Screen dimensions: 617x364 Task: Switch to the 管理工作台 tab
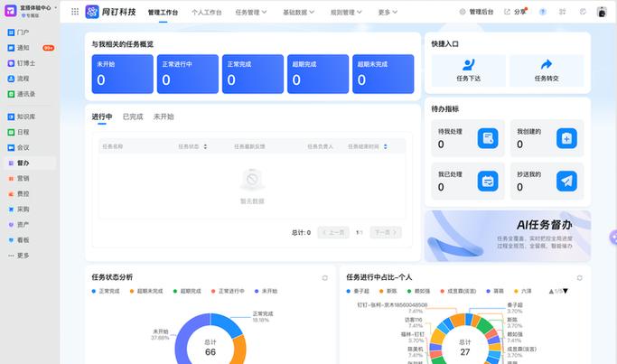[x=163, y=13]
